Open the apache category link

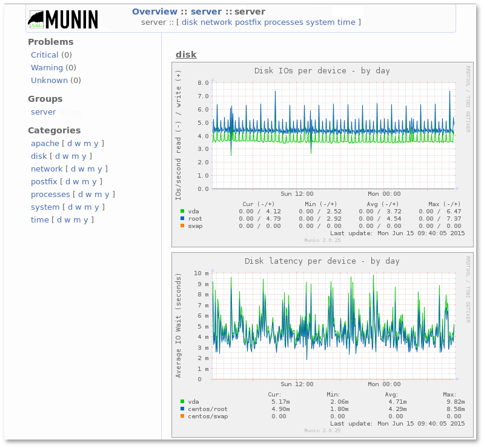point(45,143)
